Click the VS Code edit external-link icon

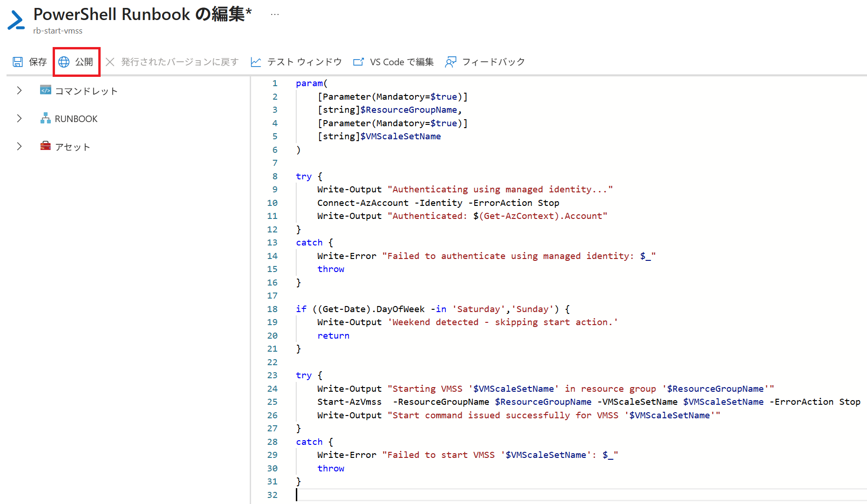pos(358,62)
